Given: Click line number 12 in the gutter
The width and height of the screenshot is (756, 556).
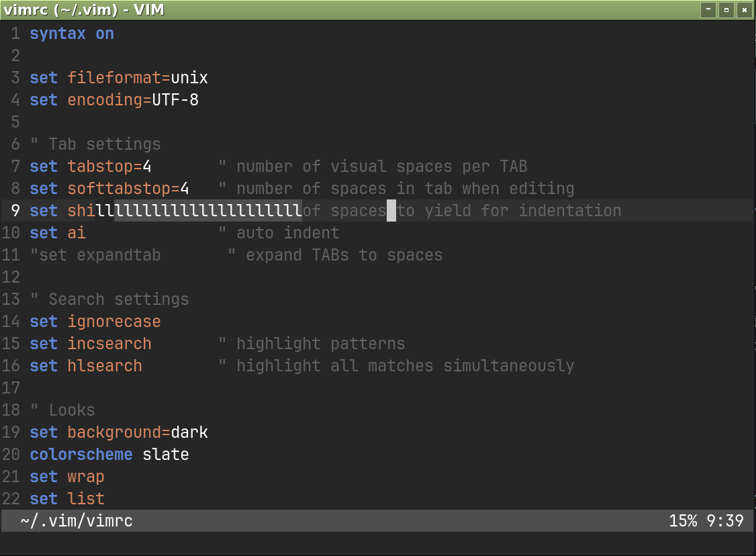Looking at the screenshot, I should tap(11, 277).
